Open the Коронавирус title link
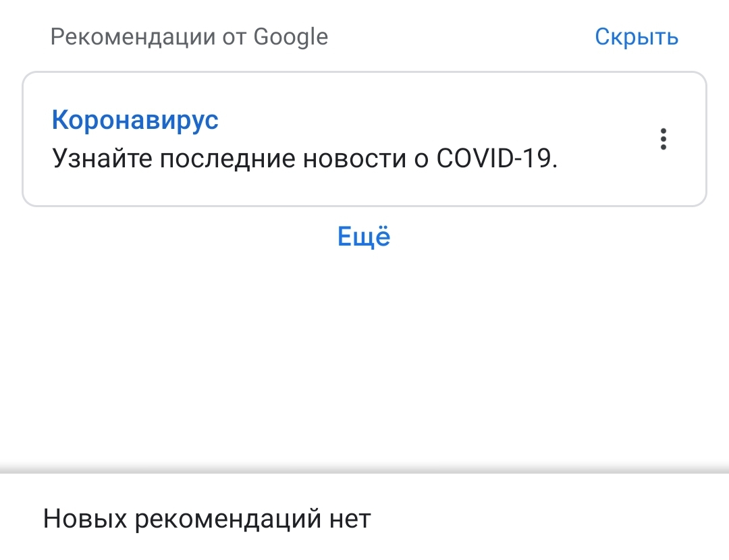This screenshot has height=560, width=729. point(135,120)
